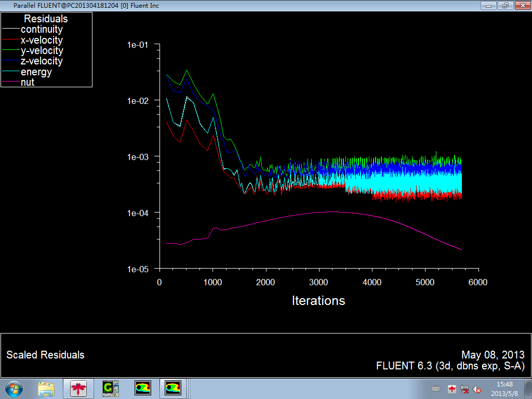
Task: Click the Show Desktop strip beside clock
Action: click(x=529, y=388)
